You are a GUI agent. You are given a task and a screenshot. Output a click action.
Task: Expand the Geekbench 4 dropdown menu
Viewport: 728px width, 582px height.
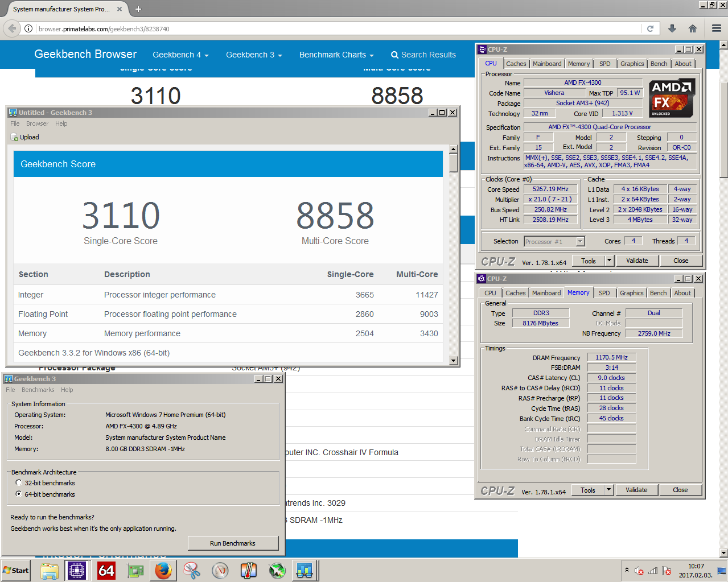(180, 55)
